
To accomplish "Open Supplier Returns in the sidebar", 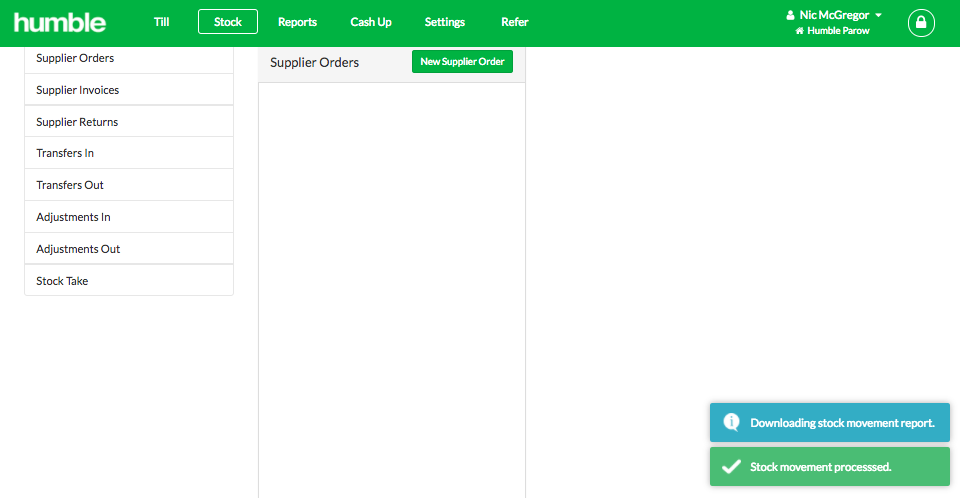I will coord(129,122).
